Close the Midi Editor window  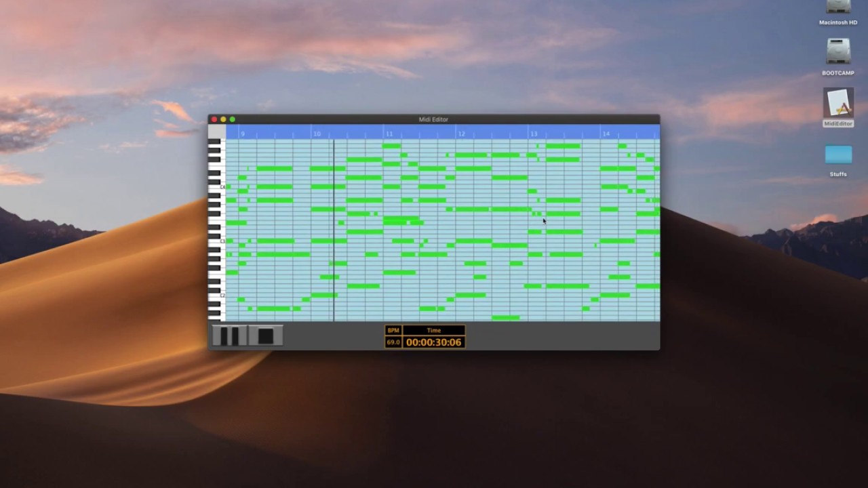tap(214, 119)
